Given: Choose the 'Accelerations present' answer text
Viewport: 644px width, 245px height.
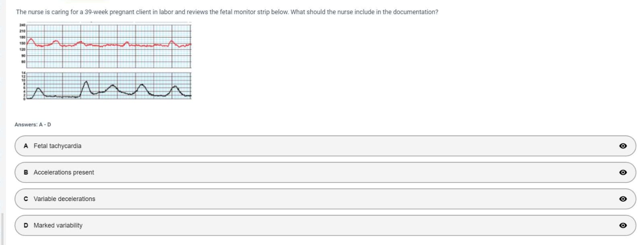Looking at the screenshot, I should click(x=64, y=172).
